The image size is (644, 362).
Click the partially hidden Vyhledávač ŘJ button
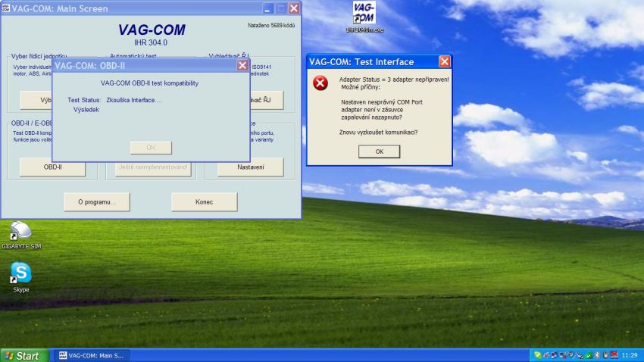267,100
